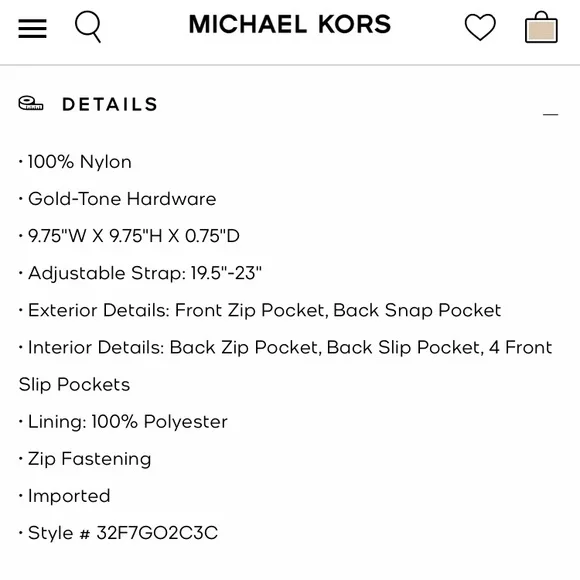Click the measuring tape icon beside Details
The image size is (580, 580).
tap(31, 103)
